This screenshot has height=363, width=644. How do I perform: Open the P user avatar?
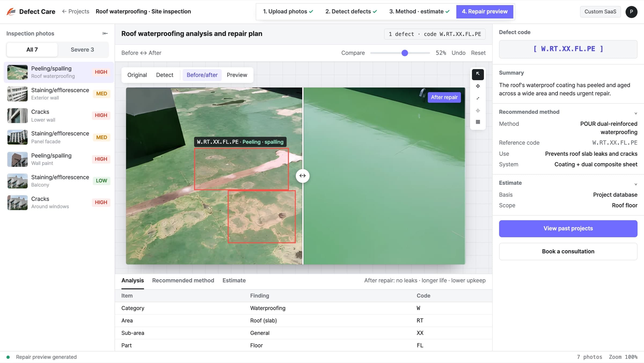click(x=631, y=12)
